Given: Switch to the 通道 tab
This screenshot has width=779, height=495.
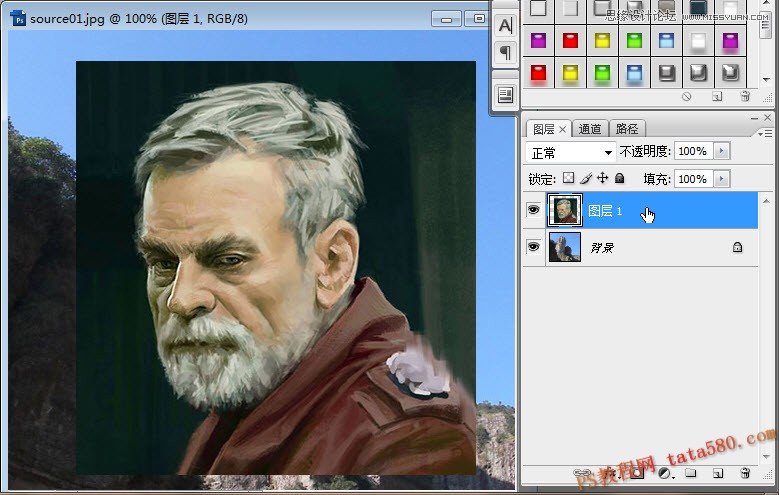Looking at the screenshot, I should (590, 129).
